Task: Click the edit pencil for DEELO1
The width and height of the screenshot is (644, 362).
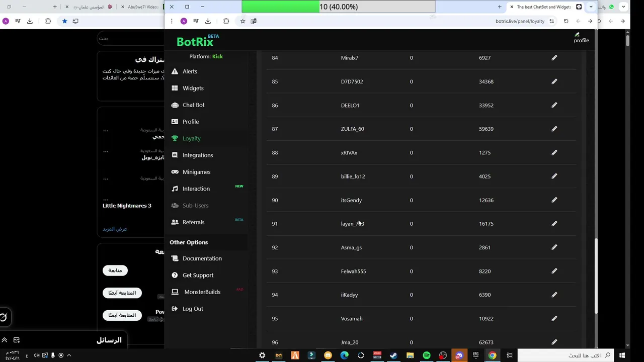Action: point(554,105)
